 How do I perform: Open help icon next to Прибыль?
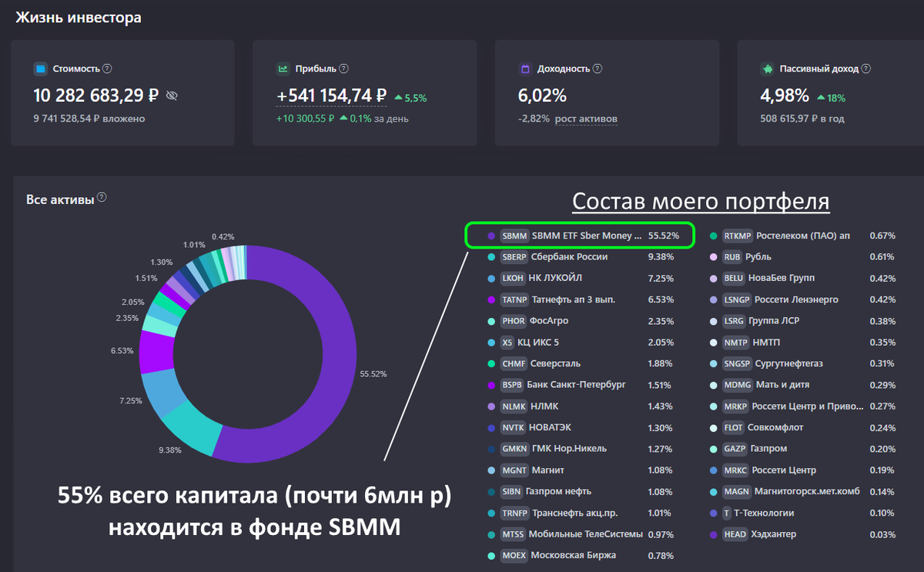coord(343,69)
